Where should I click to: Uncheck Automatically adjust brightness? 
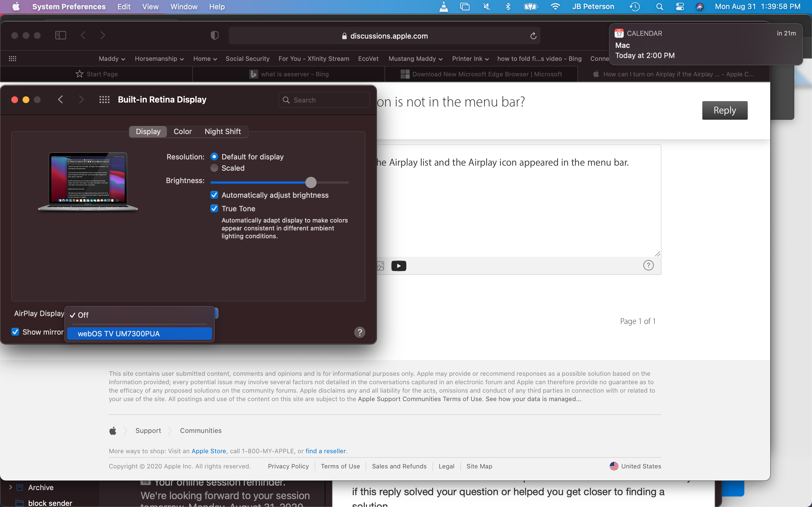click(214, 195)
